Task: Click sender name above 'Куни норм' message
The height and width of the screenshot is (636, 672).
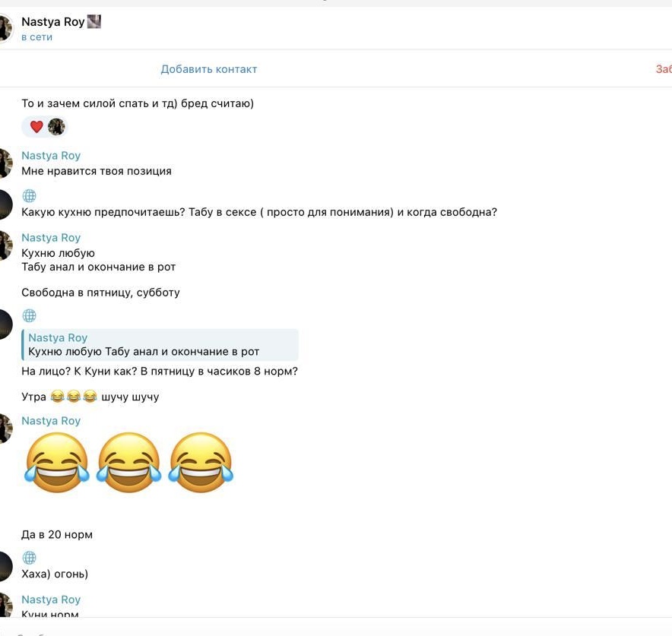Action: pos(51,600)
